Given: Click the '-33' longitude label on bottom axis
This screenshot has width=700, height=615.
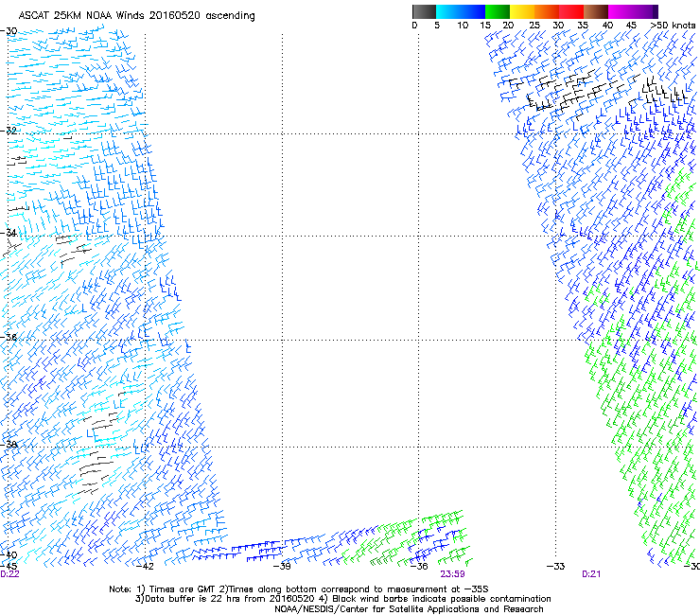Looking at the screenshot, I should tap(555, 567).
